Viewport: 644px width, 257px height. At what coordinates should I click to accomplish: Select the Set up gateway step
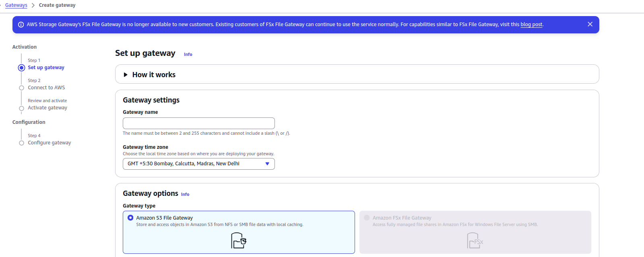(46, 68)
